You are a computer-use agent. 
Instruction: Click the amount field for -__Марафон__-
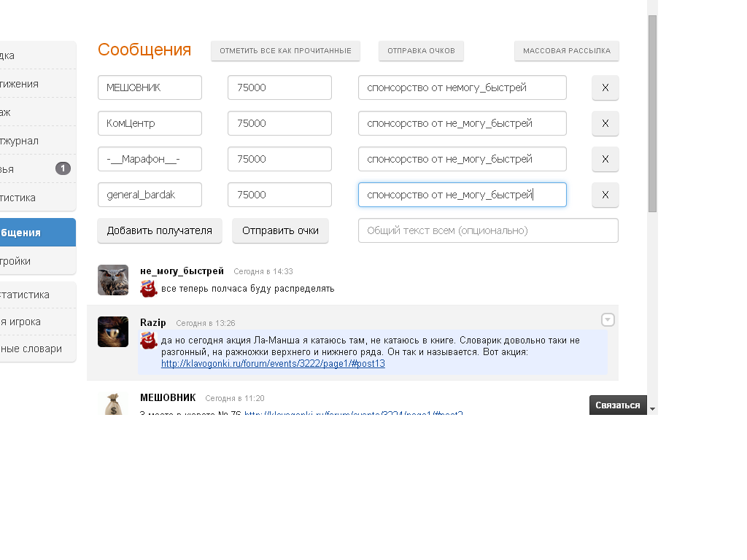(279, 159)
